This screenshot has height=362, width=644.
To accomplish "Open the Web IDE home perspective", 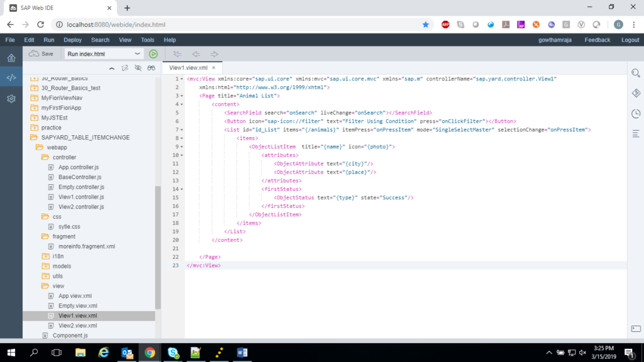I will pyautogui.click(x=11, y=58).
